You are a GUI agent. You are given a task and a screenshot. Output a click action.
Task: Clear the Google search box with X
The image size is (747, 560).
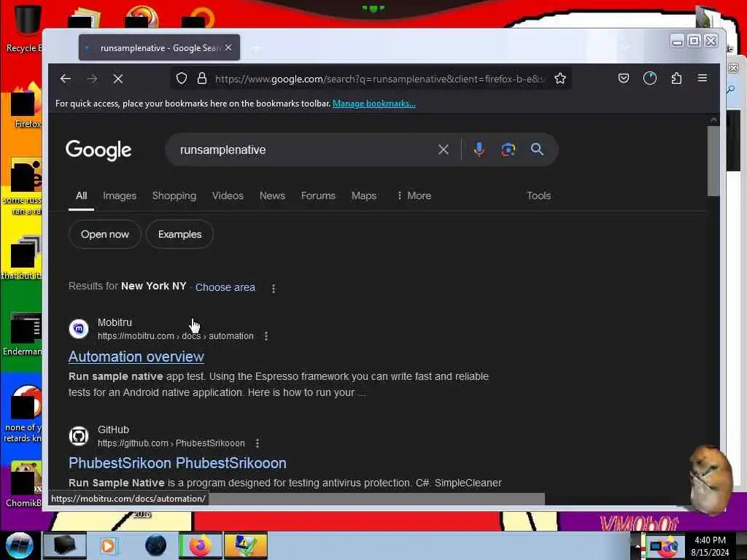(x=443, y=149)
